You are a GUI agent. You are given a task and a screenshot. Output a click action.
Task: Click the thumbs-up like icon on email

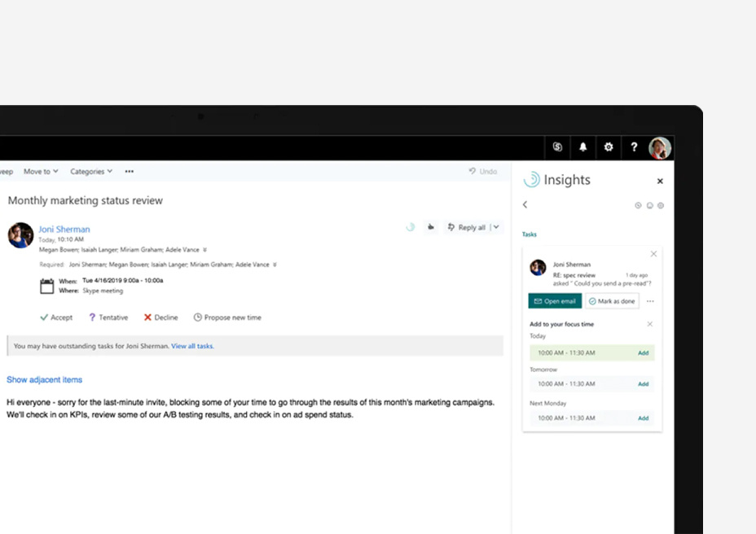(x=431, y=227)
